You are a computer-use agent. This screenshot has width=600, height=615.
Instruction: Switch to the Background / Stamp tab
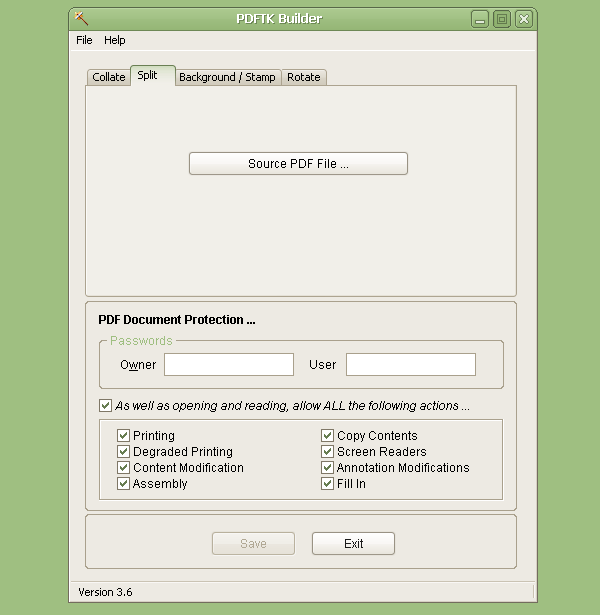pyautogui.click(x=227, y=77)
